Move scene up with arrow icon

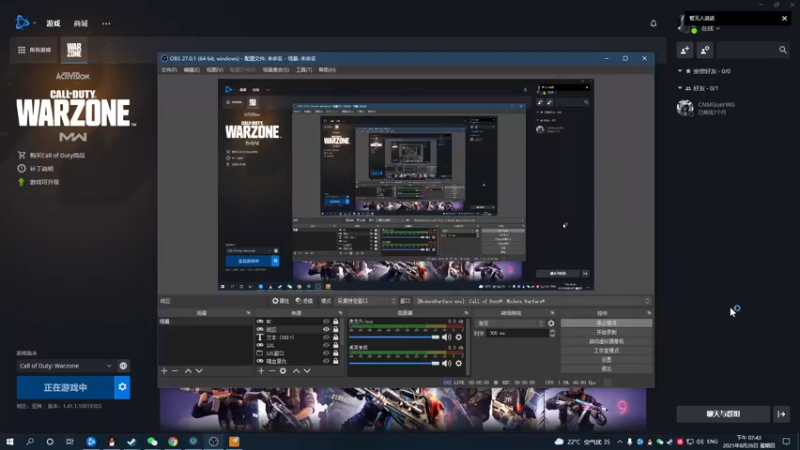point(188,371)
